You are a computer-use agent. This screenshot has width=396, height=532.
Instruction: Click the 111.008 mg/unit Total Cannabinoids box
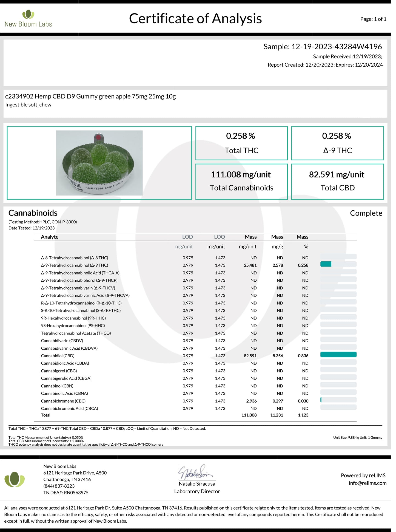pos(241,182)
